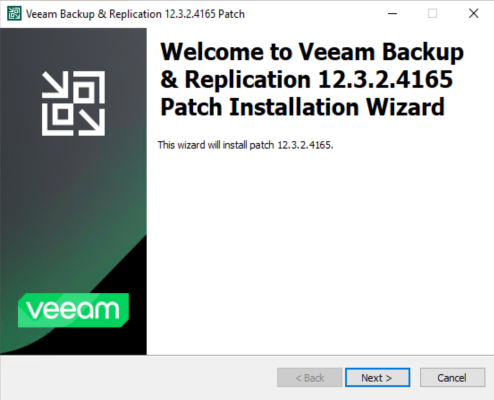Click the bottom-right arrow of the Veeam logo
The width and height of the screenshot is (494, 400).
92,122
